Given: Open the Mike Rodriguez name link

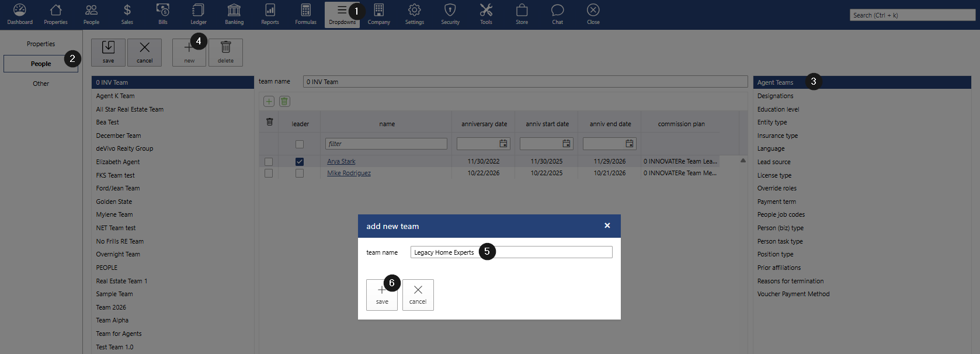Looking at the screenshot, I should [x=349, y=173].
